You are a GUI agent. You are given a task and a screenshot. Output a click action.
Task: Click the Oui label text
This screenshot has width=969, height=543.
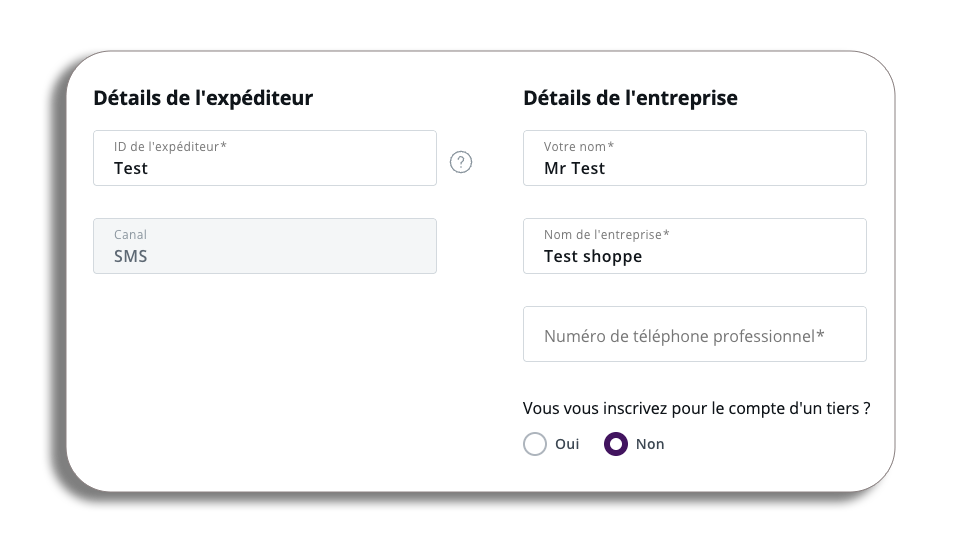click(567, 444)
